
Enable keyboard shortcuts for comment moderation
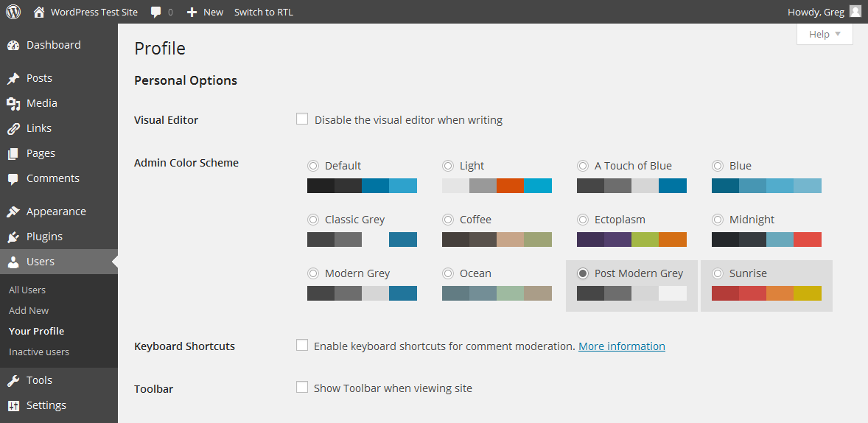click(x=302, y=345)
